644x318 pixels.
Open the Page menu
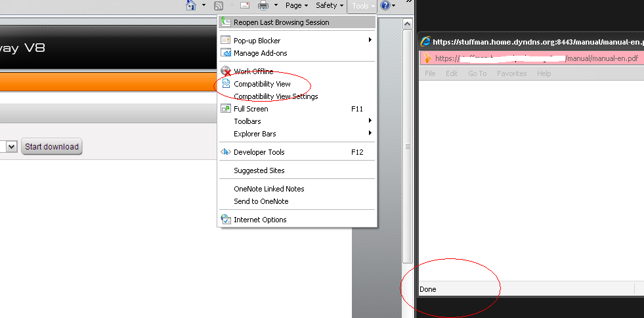(297, 5)
